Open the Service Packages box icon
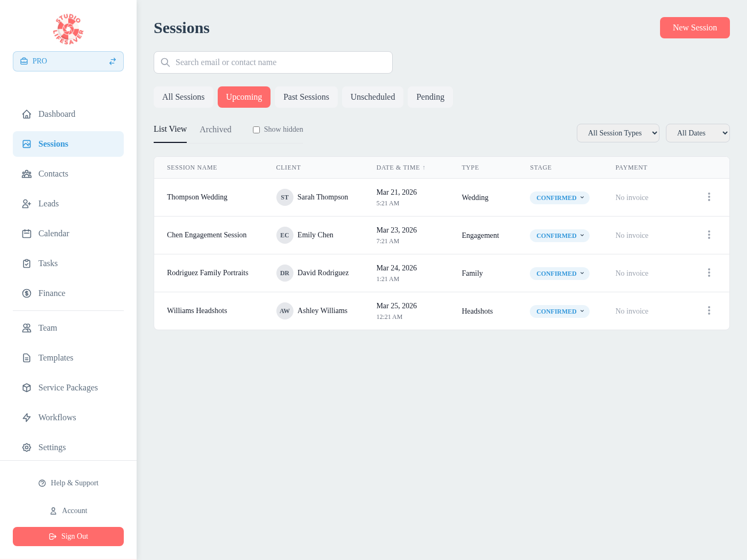 [27, 387]
